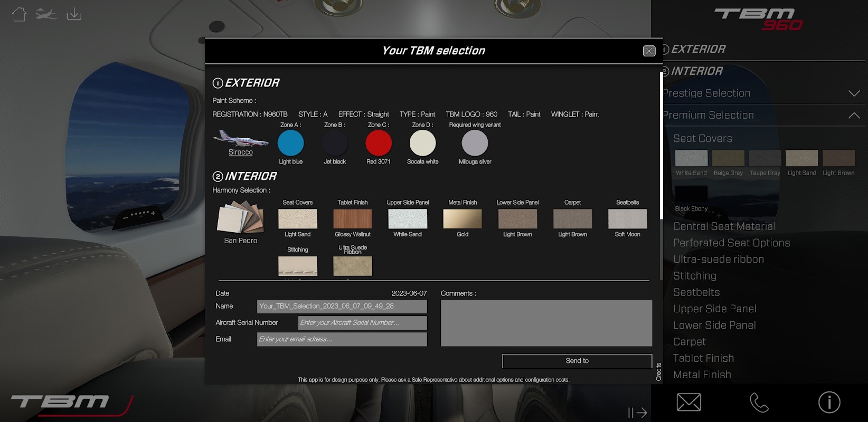Choose Light Brown seat cover in sidebar
This screenshot has height=422, width=868.
pos(838,158)
